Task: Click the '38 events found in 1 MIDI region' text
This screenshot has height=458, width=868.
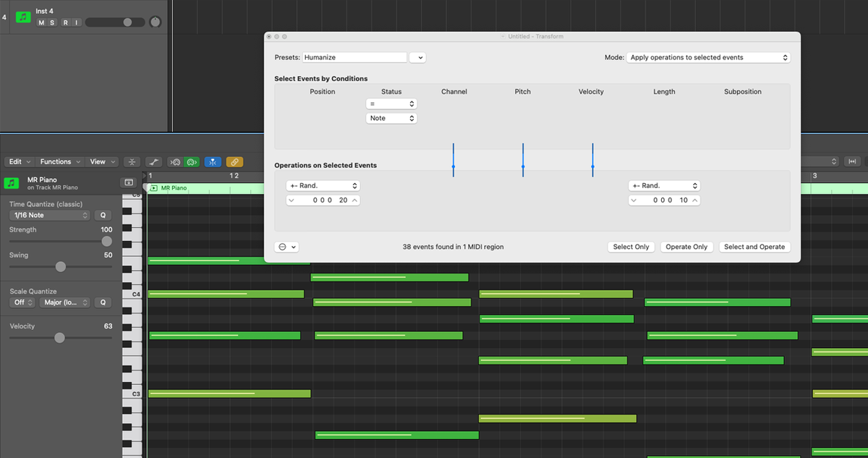Action: (453, 247)
